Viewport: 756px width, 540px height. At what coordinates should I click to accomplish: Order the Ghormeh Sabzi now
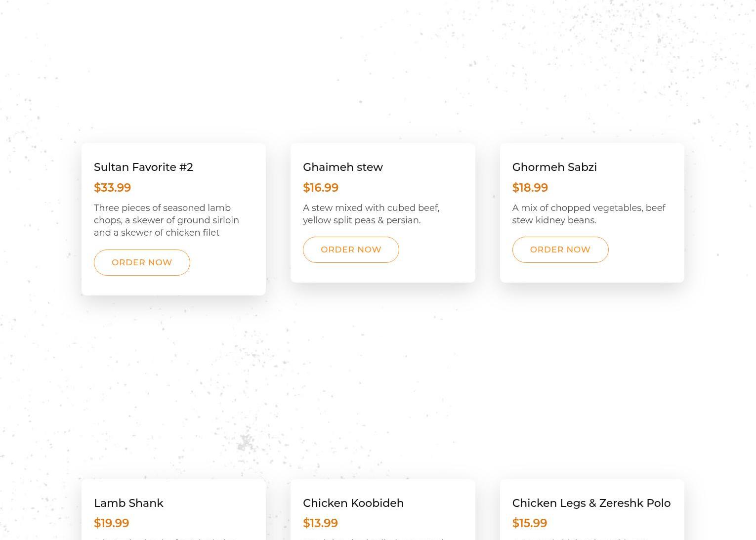click(x=560, y=249)
